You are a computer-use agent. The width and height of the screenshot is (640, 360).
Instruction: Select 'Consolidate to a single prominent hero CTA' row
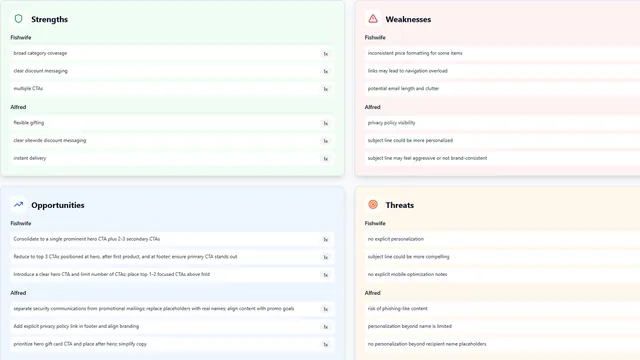coord(172,239)
